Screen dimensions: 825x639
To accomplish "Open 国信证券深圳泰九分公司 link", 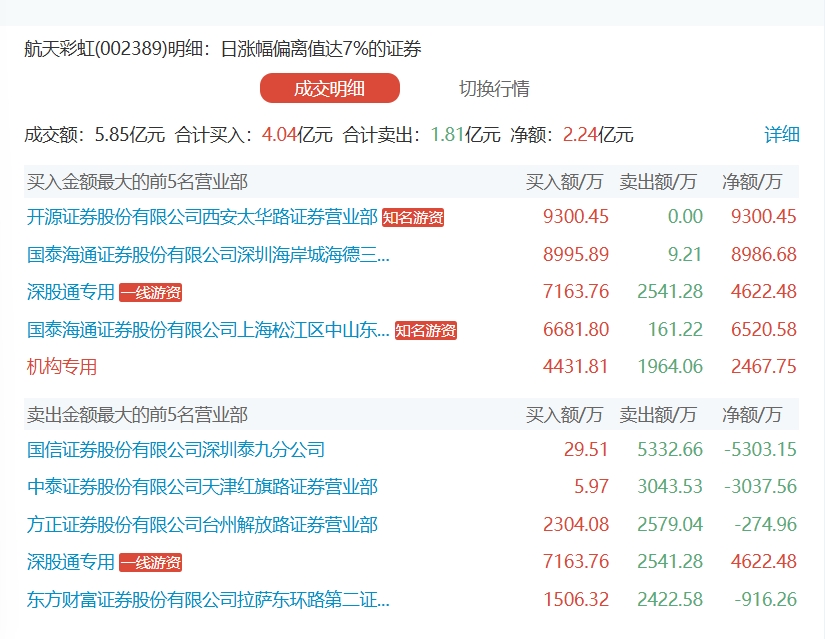I will tap(176, 450).
